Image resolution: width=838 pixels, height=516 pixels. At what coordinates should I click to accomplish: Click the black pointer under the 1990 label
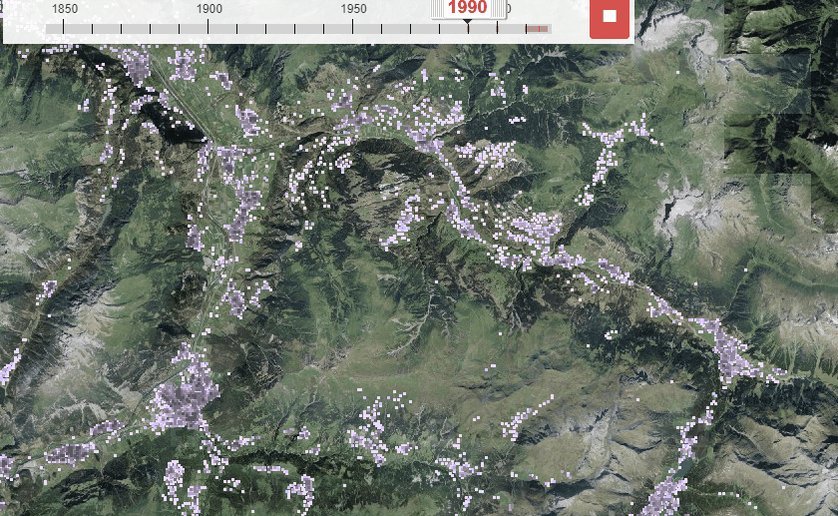pos(468,24)
